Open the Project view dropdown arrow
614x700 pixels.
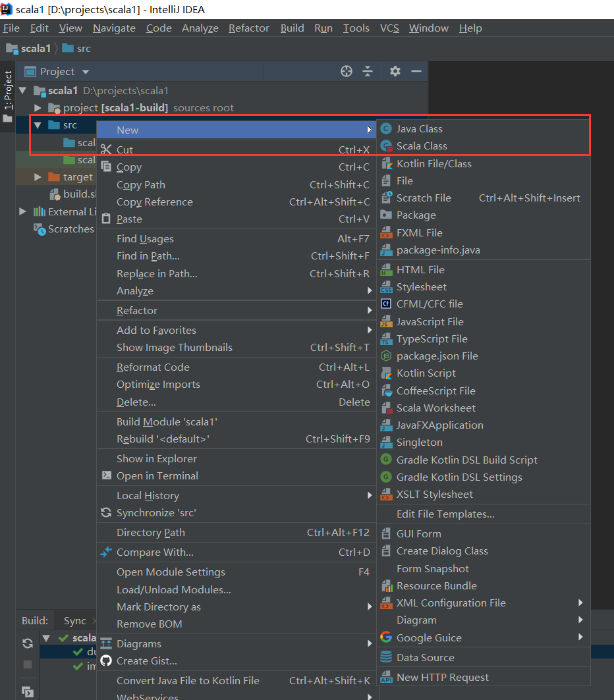(x=86, y=72)
